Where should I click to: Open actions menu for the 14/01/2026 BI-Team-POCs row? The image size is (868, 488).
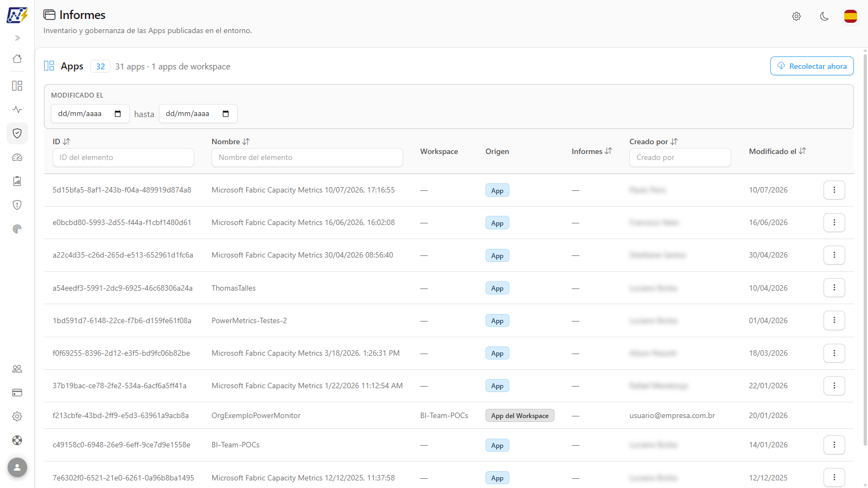[834, 445]
